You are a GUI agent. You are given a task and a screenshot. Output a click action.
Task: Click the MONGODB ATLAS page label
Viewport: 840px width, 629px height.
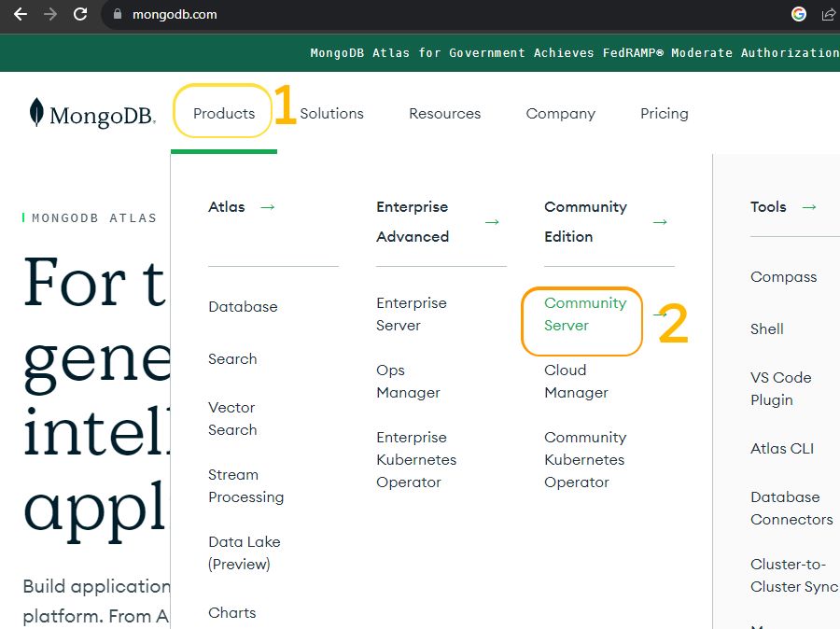93,218
